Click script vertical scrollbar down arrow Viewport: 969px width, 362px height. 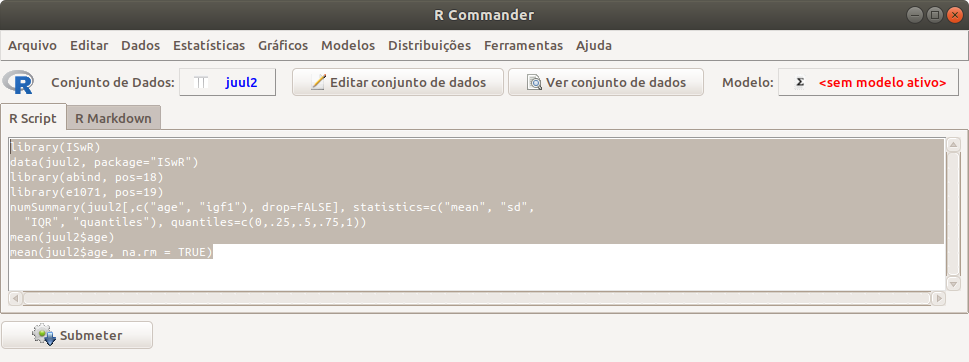point(953,284)
